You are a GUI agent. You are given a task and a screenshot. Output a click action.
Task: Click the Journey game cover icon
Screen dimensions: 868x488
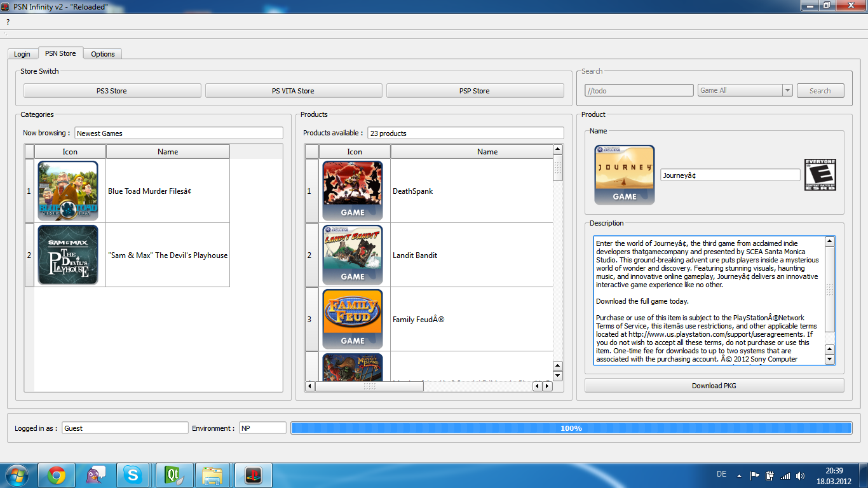(x=625, y=175)
